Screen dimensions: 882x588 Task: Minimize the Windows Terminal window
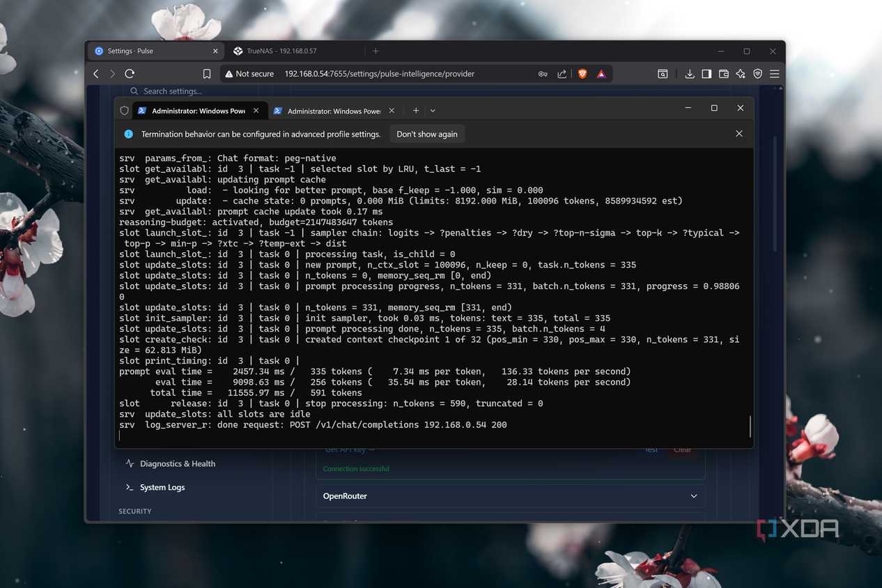(688, 108)
